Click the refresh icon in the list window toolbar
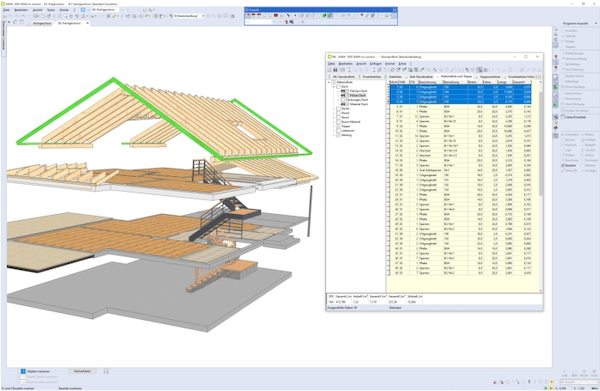Image resolution: width=600 pixels, height=391 pixels. tap(392, 70)
